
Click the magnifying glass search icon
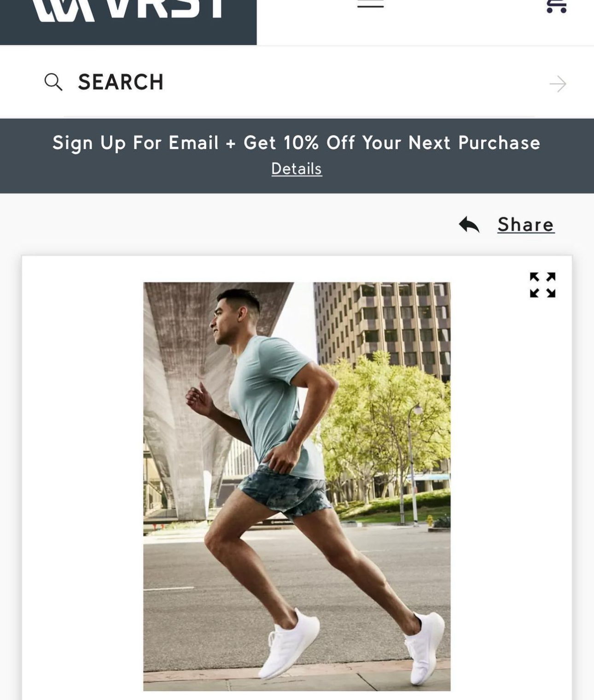click(53, 82)
